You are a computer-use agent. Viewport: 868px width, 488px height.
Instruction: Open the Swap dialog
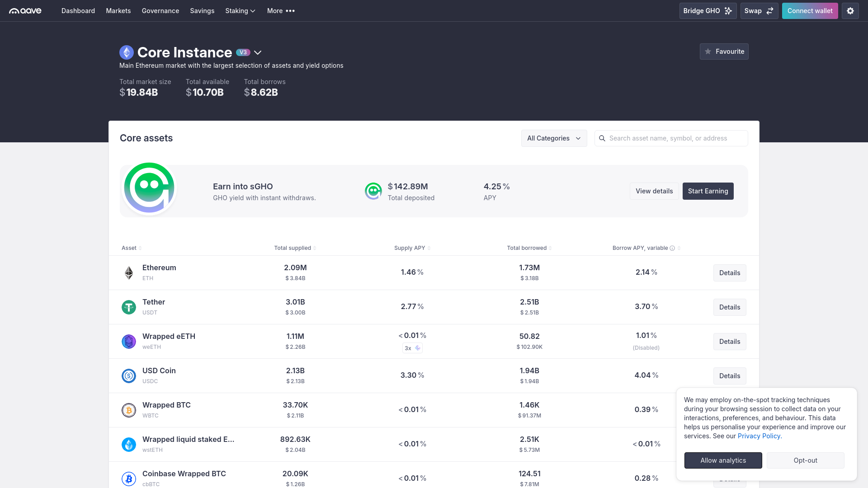click(x=759, y=11)
